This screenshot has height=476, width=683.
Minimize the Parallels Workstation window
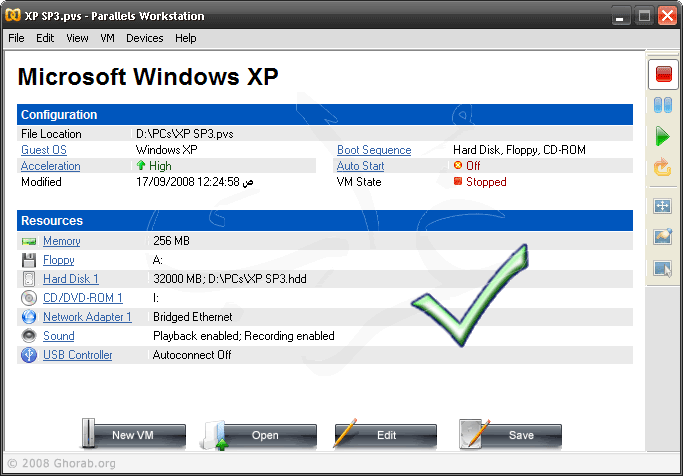click(620, 17)
